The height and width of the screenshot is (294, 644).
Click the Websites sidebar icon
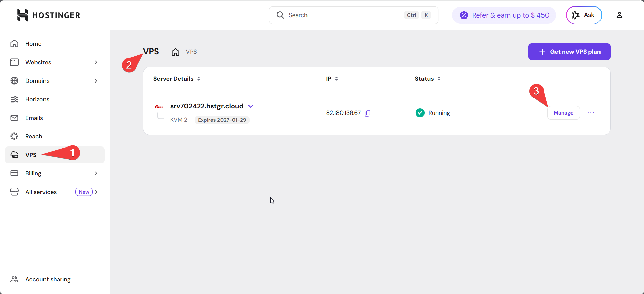(14, 62)
